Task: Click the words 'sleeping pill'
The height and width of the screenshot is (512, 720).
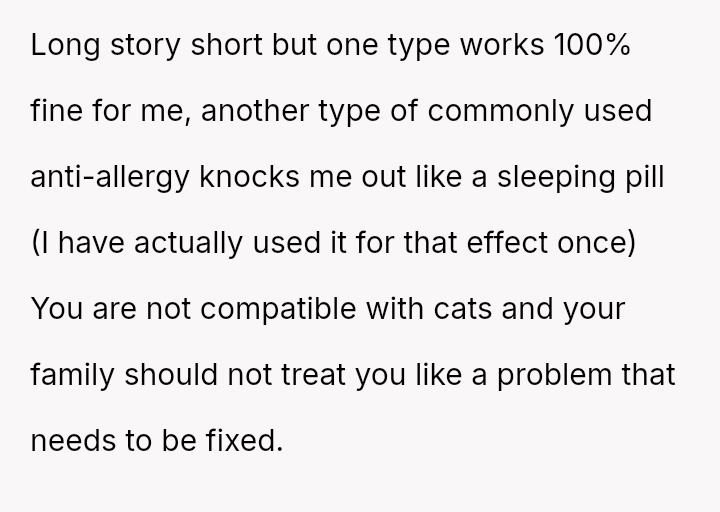Action: tap(581, 178)
